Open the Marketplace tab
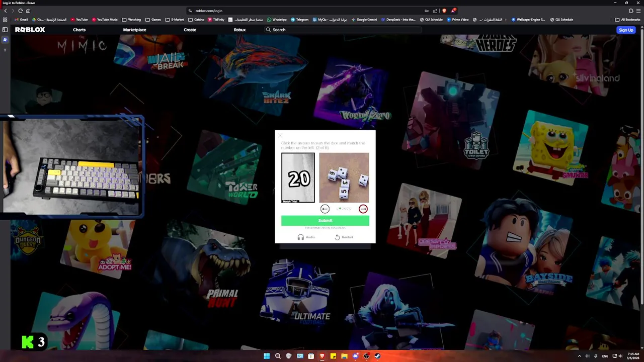Viewport: 644px width, 362px height. [134, 30]
